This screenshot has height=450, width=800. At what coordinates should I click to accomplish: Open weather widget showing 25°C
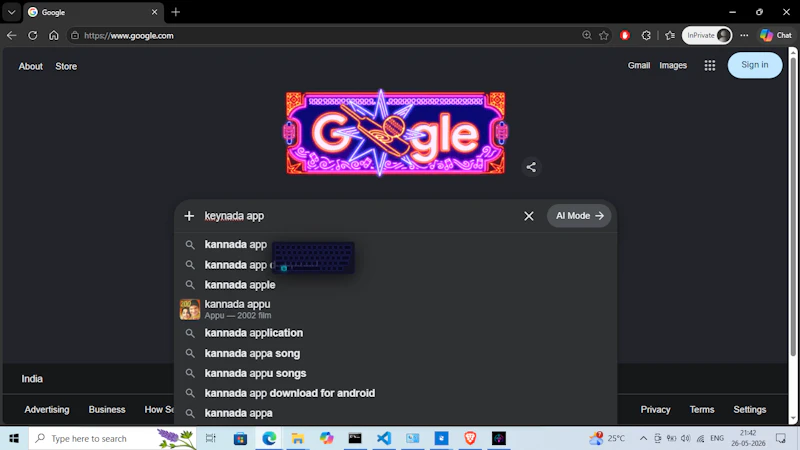tap(607, 438)
